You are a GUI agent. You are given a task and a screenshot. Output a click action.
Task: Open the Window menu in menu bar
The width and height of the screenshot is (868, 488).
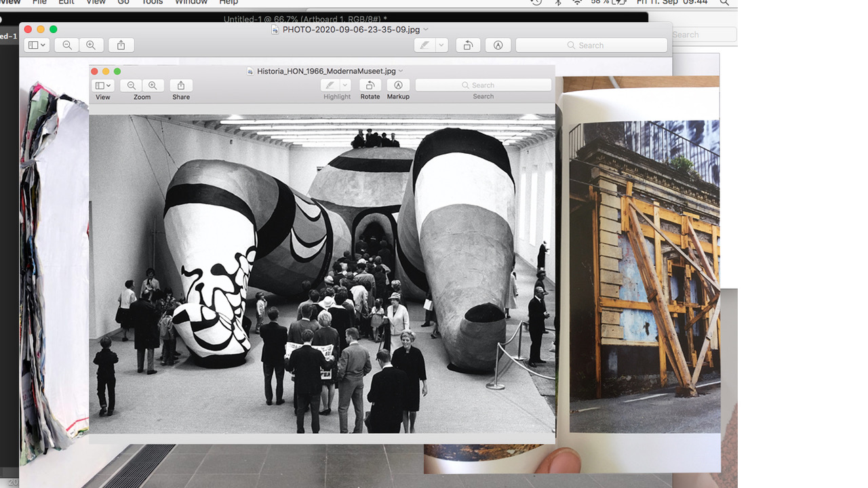(191, 3)
